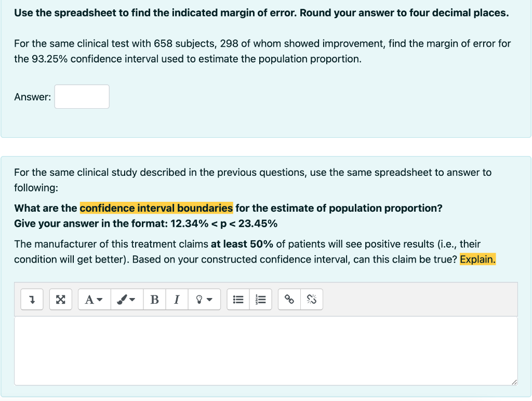Image resolution: width=532 pixels, height=401 pixels.
Task: Click the highlighted 'Explain.' text
Action: 478,259
